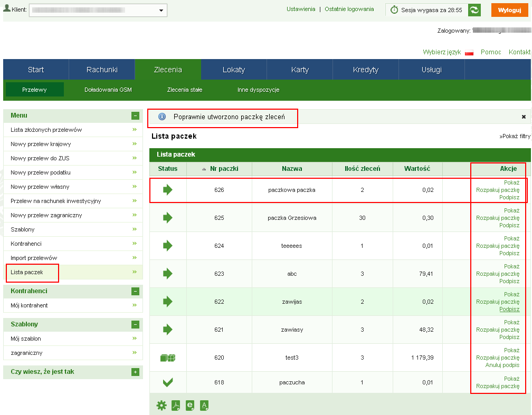Open the Karty tab

(x=300, y=70)
